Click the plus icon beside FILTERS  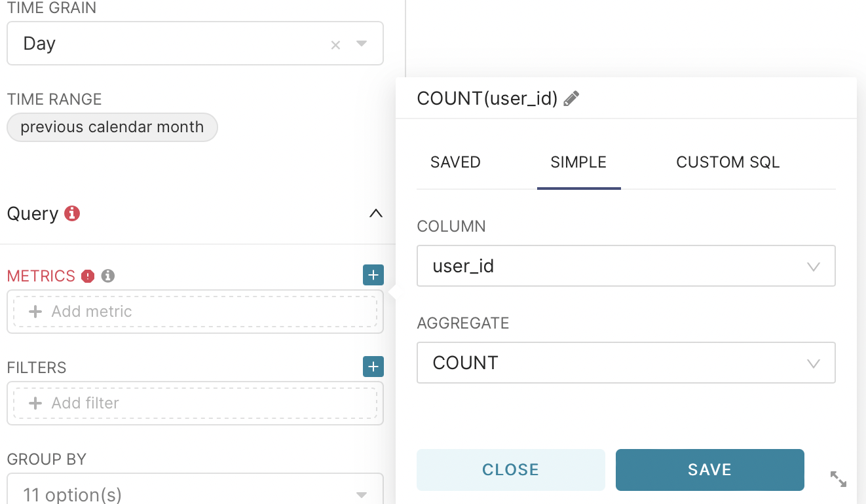(x=373, y=367)
